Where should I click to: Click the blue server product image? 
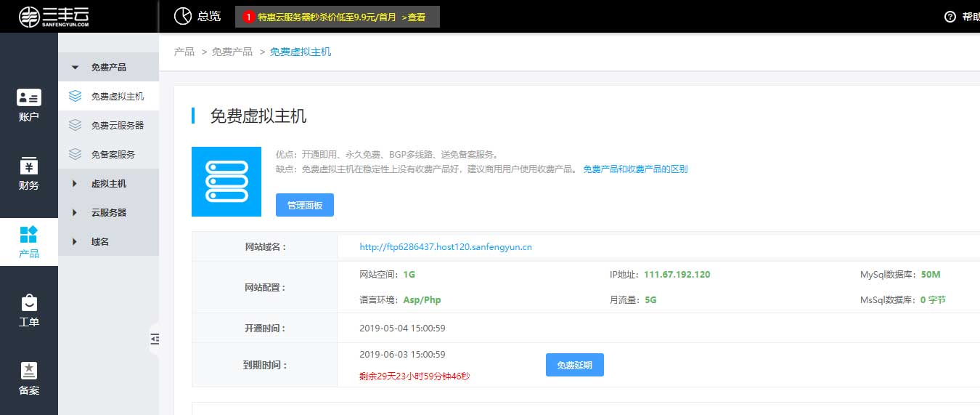(x=226, y=182)
